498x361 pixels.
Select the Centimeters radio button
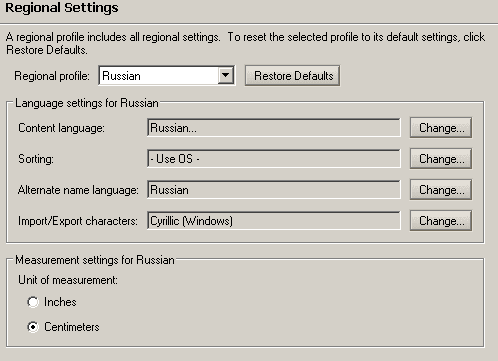(33, 327)
